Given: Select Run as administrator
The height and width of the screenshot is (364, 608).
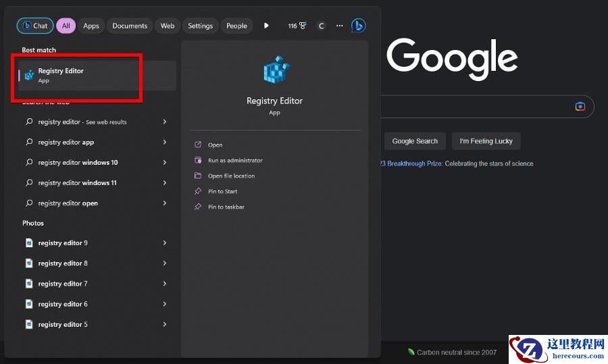Looking at the screenshot, I should [235, 161].
